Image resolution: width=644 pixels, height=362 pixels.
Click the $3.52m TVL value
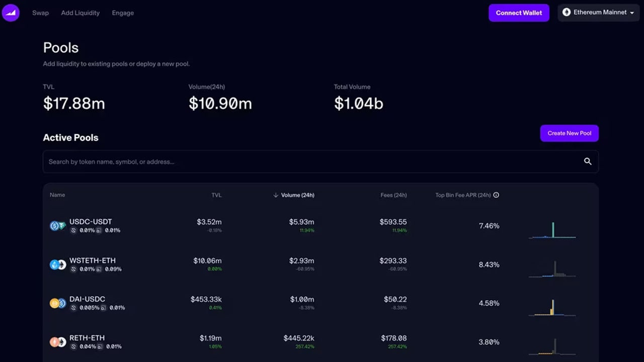[x=209, y=222]
